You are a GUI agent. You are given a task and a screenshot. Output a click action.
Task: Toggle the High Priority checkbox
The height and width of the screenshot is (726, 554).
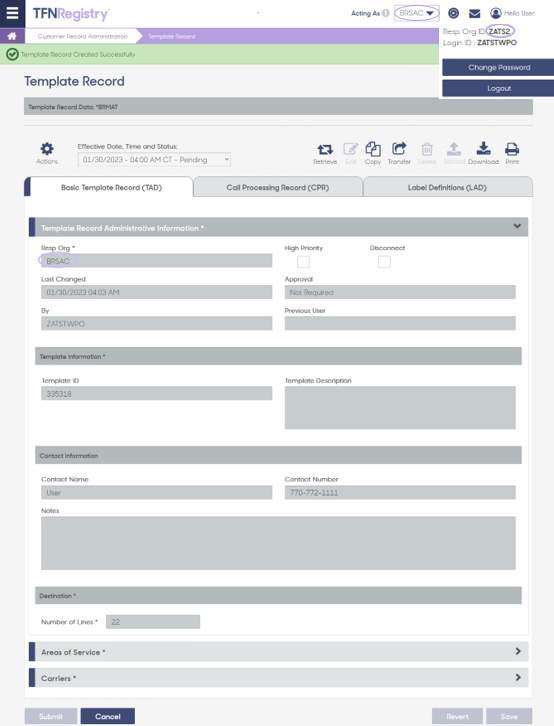(x=303, y=262)
